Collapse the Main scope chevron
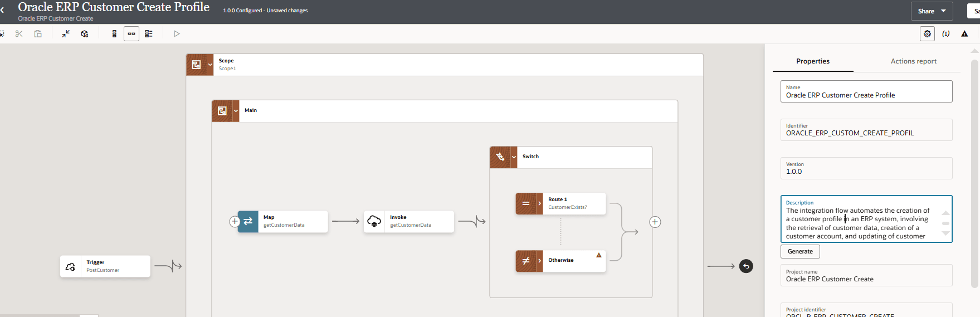Image resolution: width=980 pixels, height=317 pixels. (x=236, y=111)
